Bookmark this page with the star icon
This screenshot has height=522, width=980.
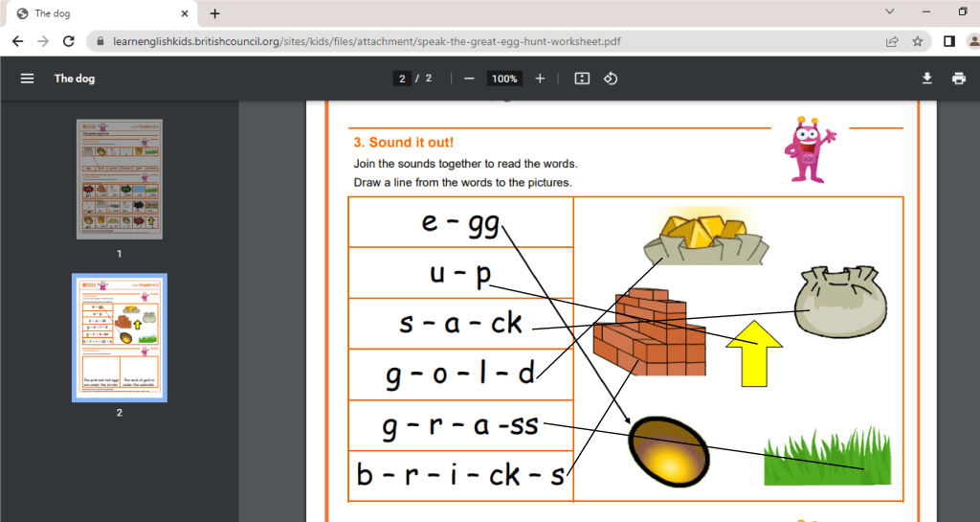918,41
